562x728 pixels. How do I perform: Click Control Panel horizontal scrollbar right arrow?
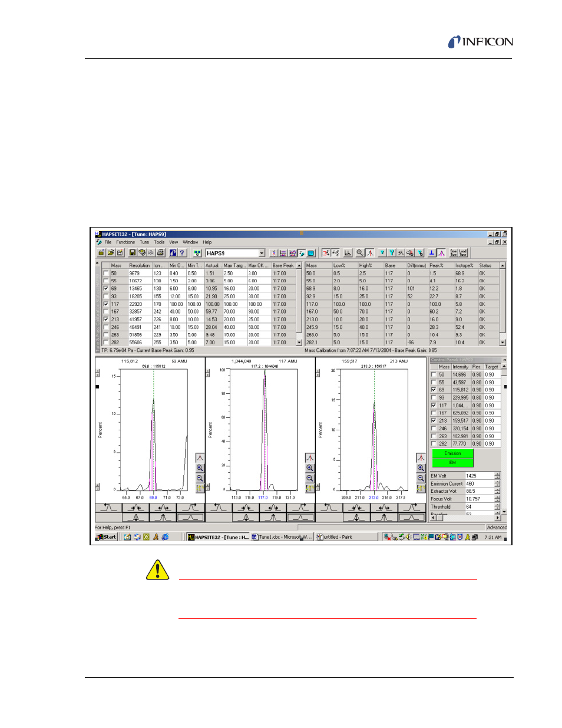click(498, 519)
